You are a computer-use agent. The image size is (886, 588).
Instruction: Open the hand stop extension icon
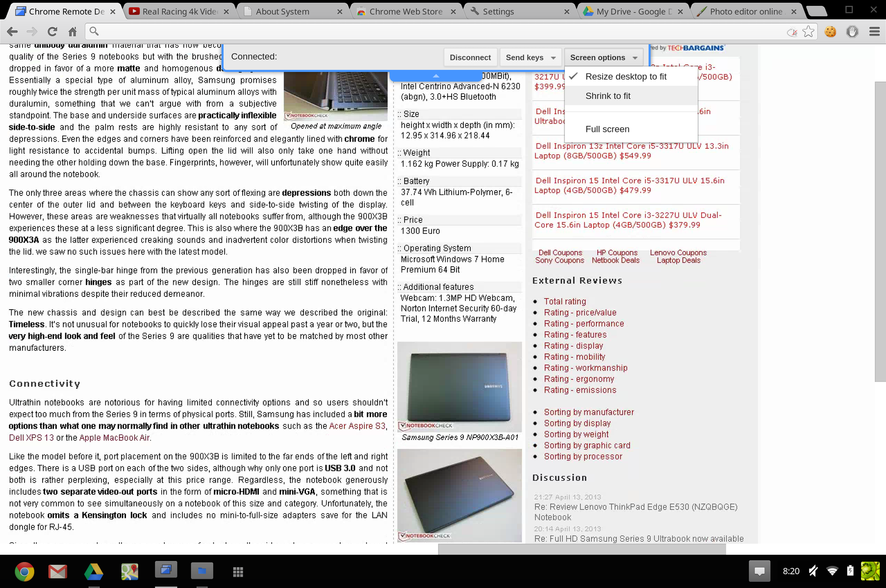coord(852,32)
